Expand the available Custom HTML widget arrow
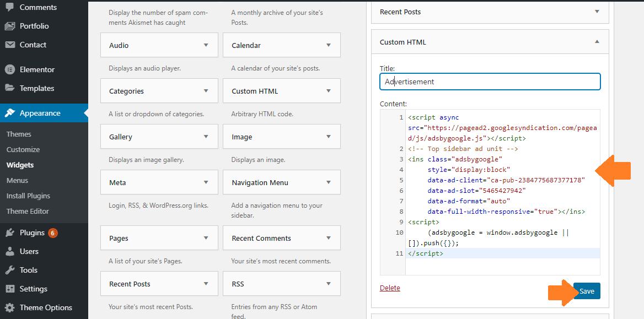Screen dimensions: 644x319 point(328,91)
